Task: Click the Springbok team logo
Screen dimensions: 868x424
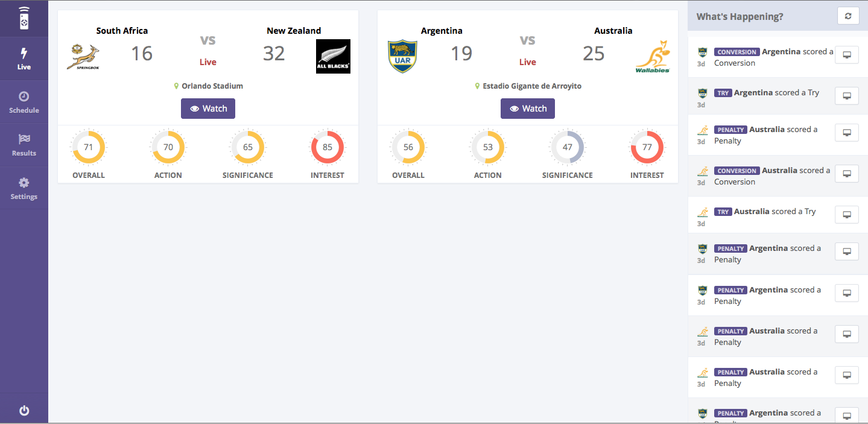Action: (83, 57)
